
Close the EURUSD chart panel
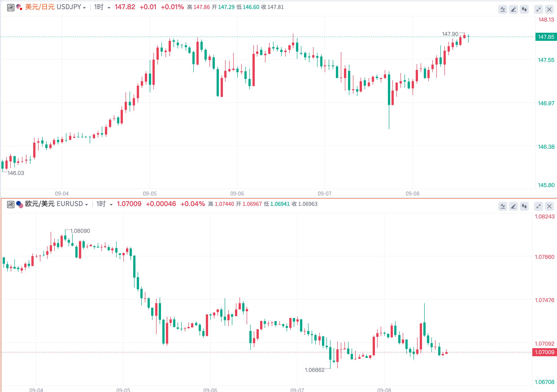point(549,207)
